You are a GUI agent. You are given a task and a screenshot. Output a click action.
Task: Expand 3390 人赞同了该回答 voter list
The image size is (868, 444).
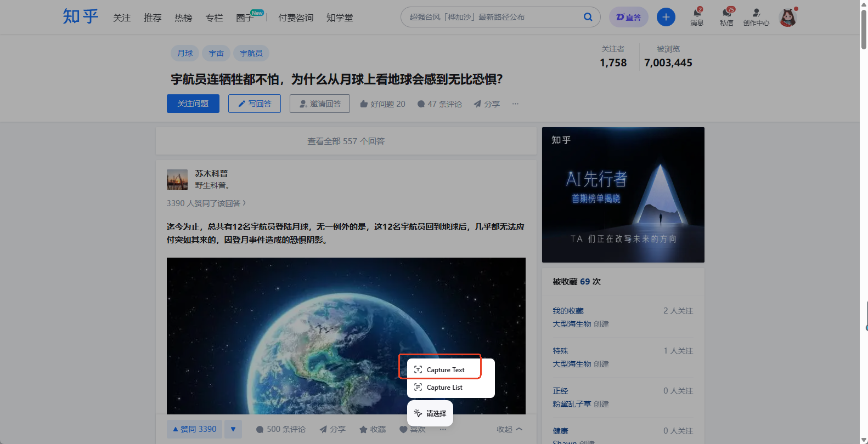click(x=206, y=203)
